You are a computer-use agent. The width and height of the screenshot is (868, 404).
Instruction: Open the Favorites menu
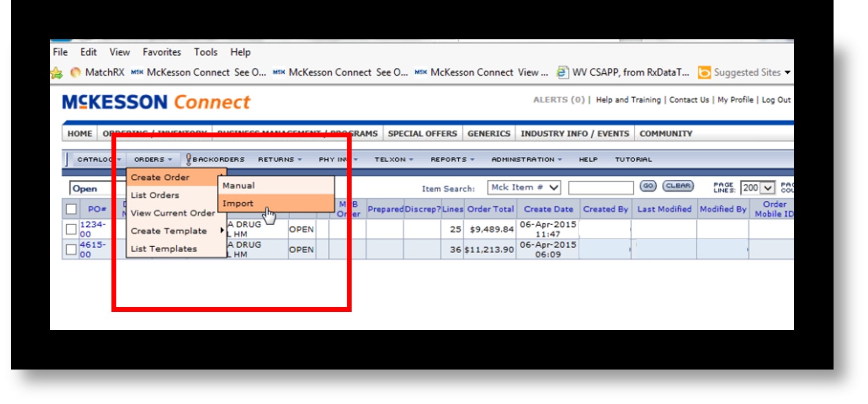point(162,52)
